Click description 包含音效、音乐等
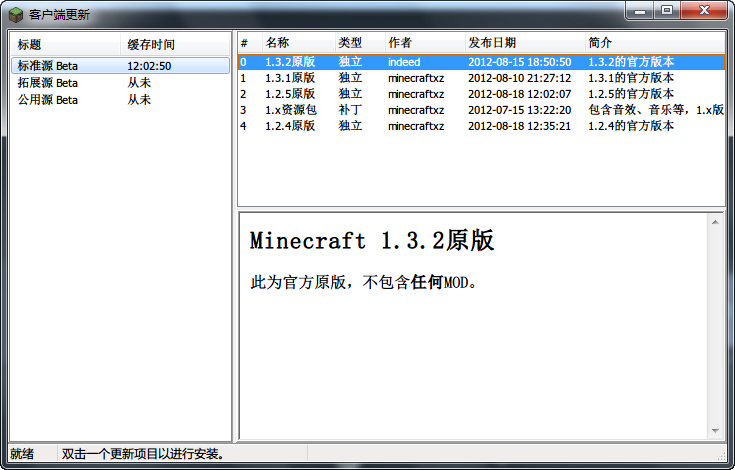This screenshot has height=470, width=735. click(656, 110)
